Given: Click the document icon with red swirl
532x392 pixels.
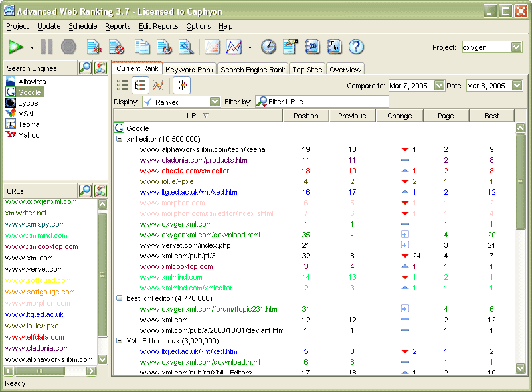Looking at the screenshot, I should pos(165,47).
